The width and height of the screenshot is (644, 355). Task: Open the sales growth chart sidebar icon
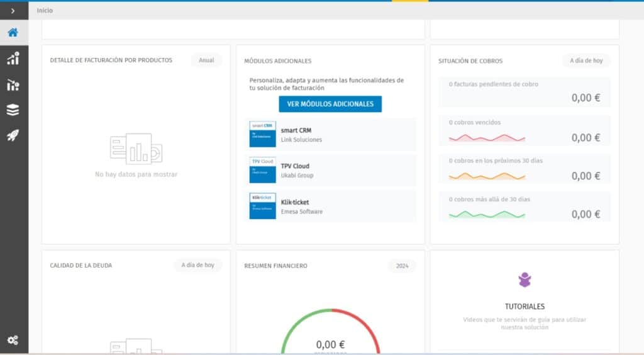pyautogui.click(x=13, y=59)
